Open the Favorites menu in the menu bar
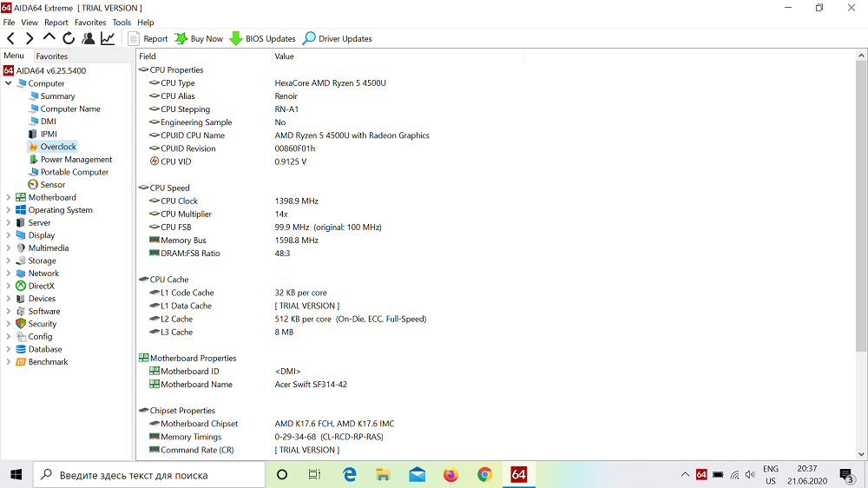868x488 pixels. click(x=90, y=23)
